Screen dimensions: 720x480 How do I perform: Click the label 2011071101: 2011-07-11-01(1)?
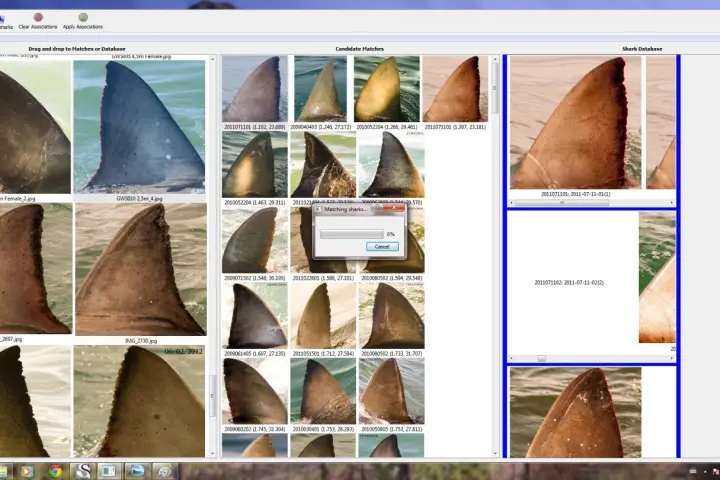575,194
